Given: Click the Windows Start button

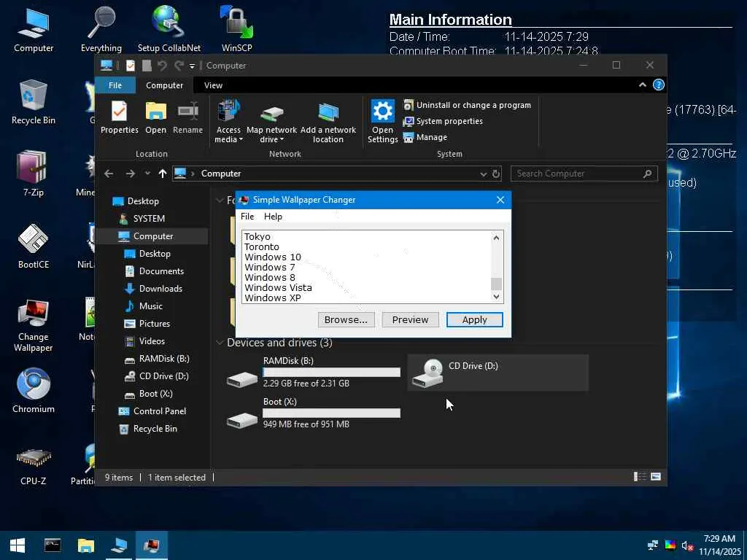Looking at the screenshot, I should coord(18,545).
